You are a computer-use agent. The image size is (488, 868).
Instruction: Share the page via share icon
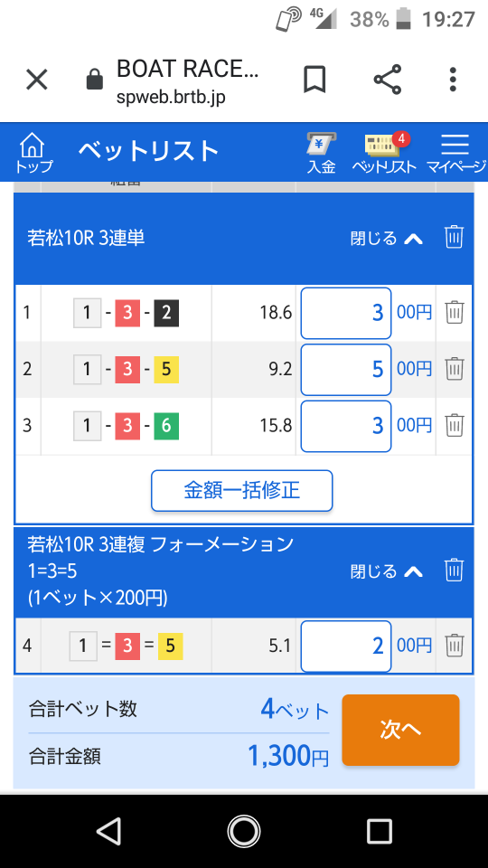(x=388, y=80)
